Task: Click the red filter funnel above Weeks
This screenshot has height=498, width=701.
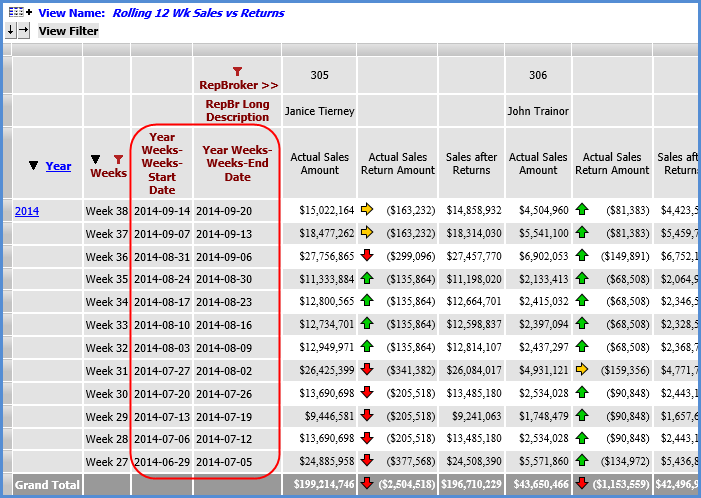Action: tap(119, 158)
